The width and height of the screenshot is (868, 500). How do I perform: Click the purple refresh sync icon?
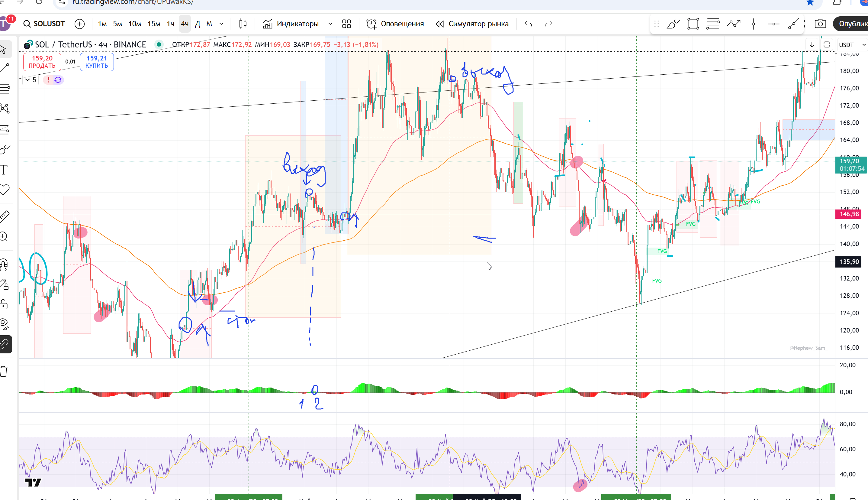[58, 80]
